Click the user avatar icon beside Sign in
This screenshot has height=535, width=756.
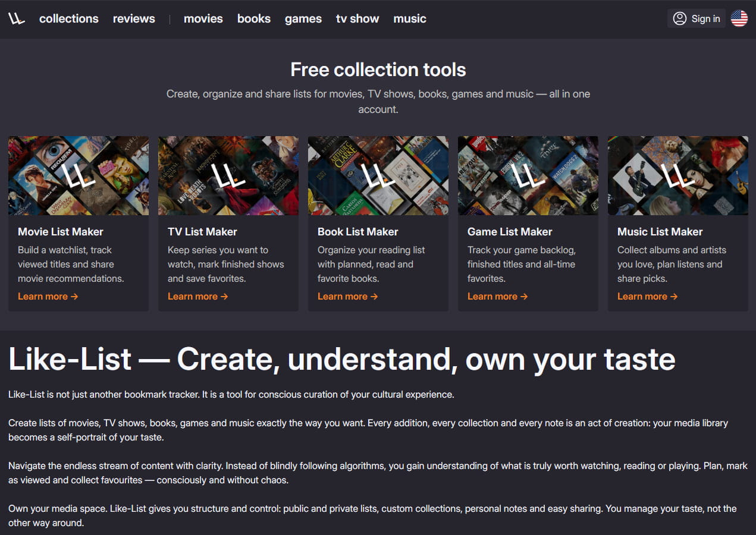[680, 18]
